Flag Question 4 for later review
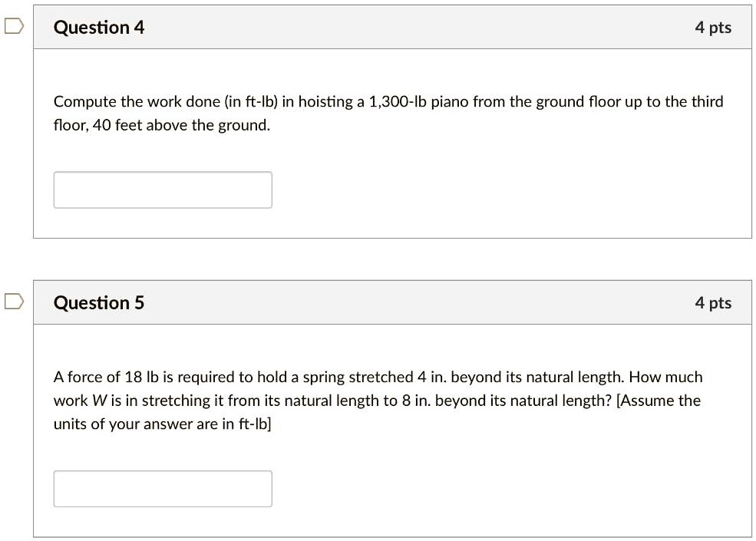This screenshot has height=541, width=756. 14,26
